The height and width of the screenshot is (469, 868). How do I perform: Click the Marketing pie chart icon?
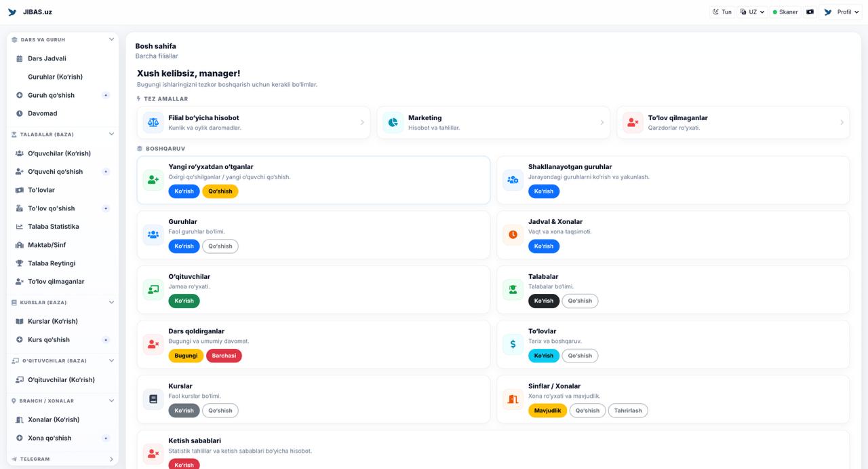(x=393, y=123)
